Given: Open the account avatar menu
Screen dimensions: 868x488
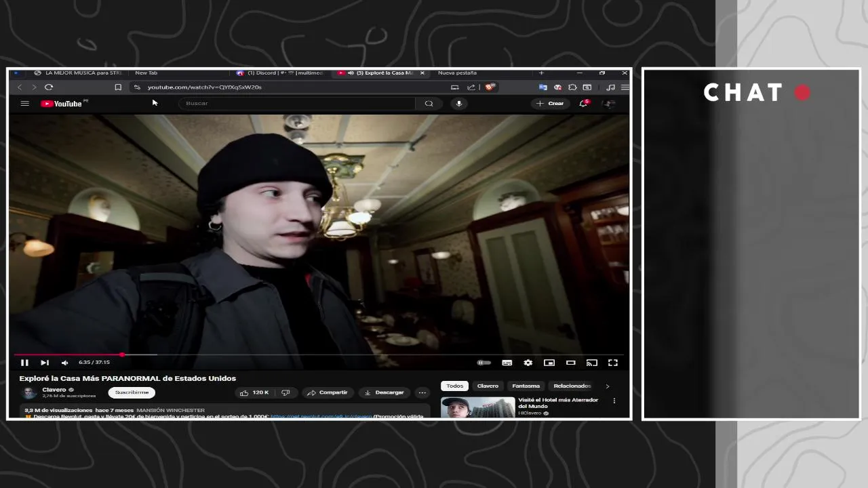Looking at the screenshot, I should (x=608, y=104).
